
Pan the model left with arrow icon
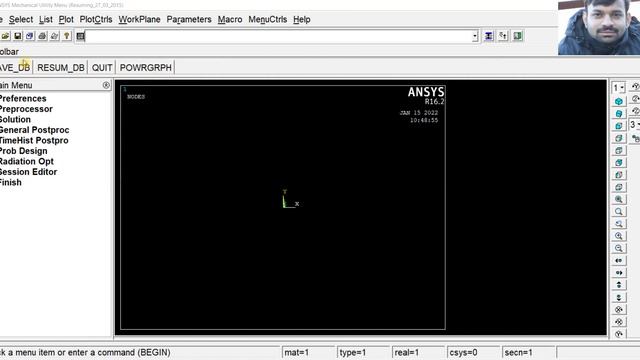(619, 260)
